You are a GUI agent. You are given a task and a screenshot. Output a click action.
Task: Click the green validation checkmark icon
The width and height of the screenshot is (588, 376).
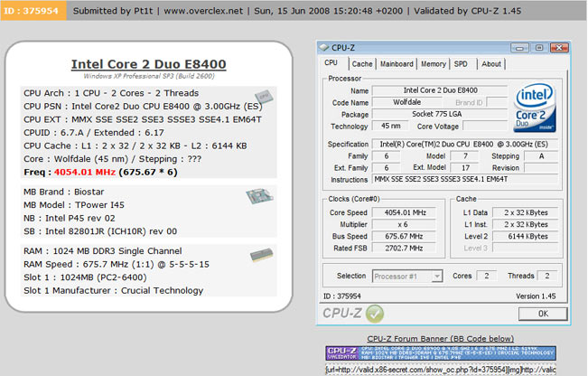(375, 314)
